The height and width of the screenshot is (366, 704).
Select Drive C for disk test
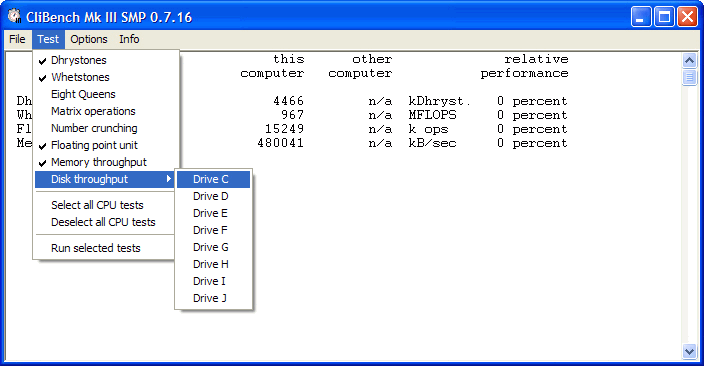(213, 179)
